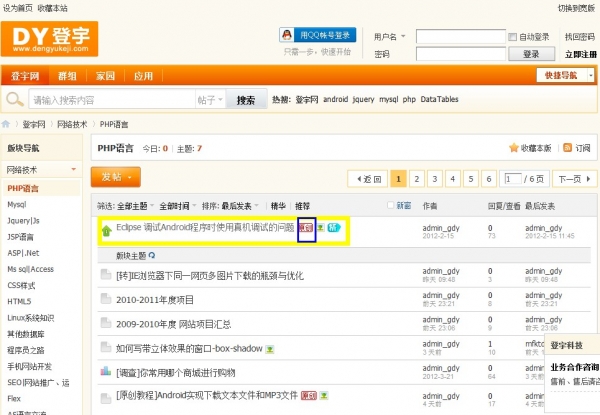Screen dimensions: 600x415
Task: Go to page 6
Action: (489, 179)
